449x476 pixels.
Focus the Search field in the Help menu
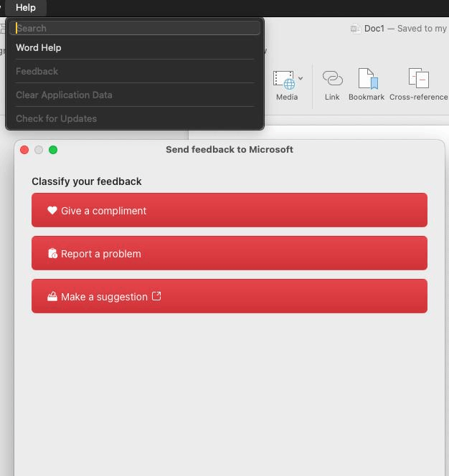coord(135,28)
